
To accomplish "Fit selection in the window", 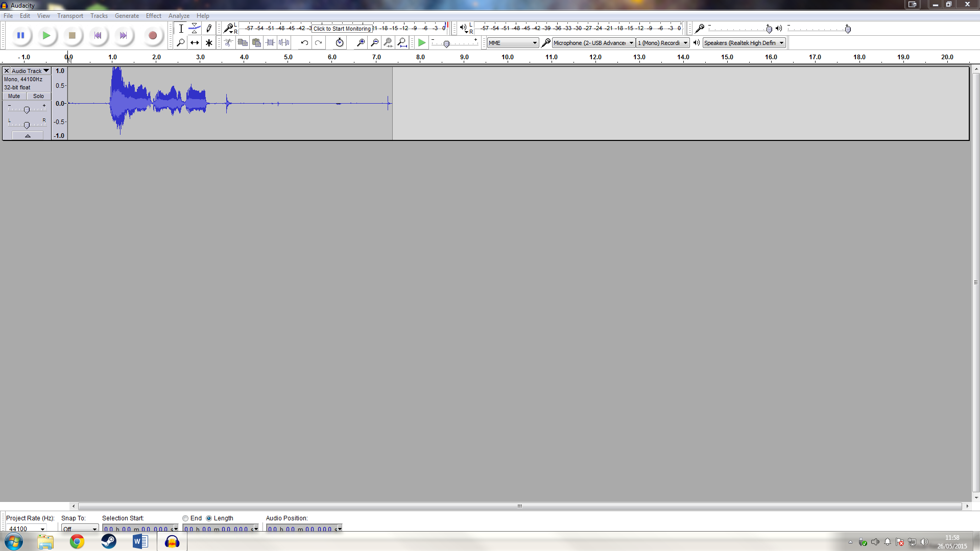I will (388, 43).
